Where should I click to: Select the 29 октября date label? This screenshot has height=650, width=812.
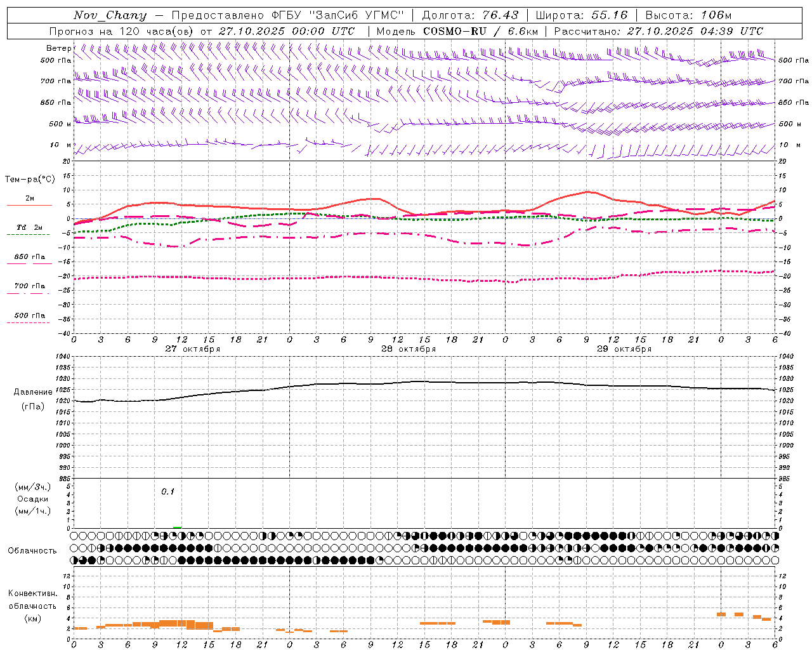[x=624, y=349]
